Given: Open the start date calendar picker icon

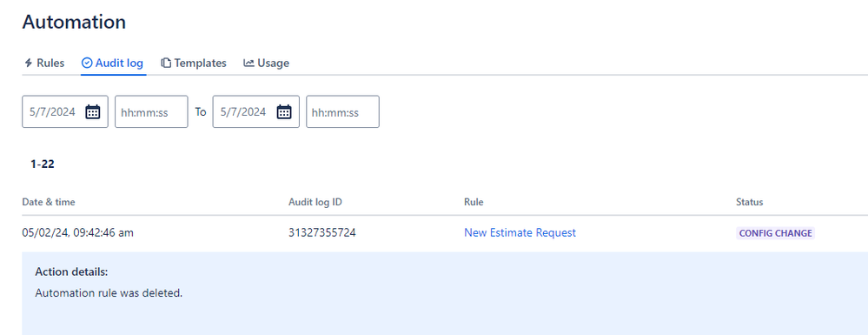Looking at the screenshot, I should pos(93,111).
